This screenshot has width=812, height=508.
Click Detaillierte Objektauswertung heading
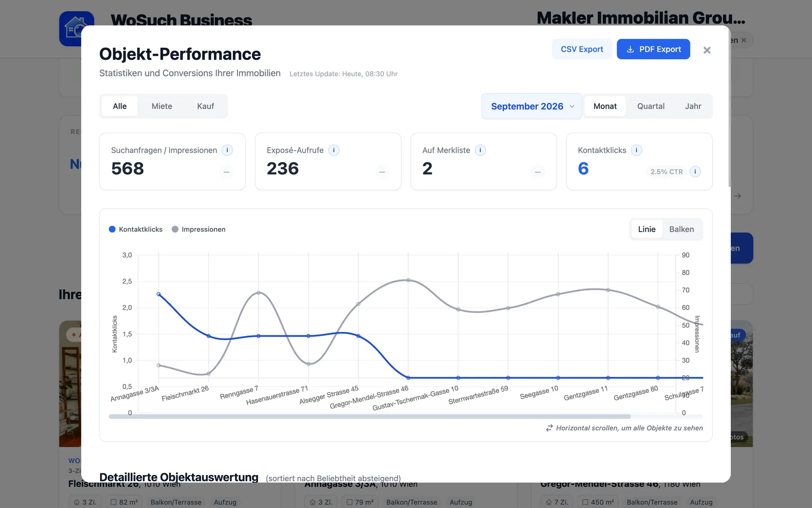179,477
